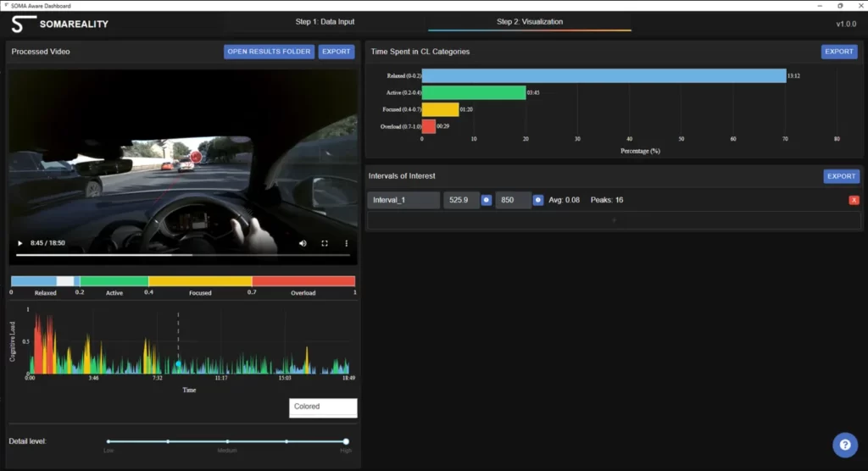Screen dimensions: 868x471
Task: Play the processed driving video
Action: 20,243
